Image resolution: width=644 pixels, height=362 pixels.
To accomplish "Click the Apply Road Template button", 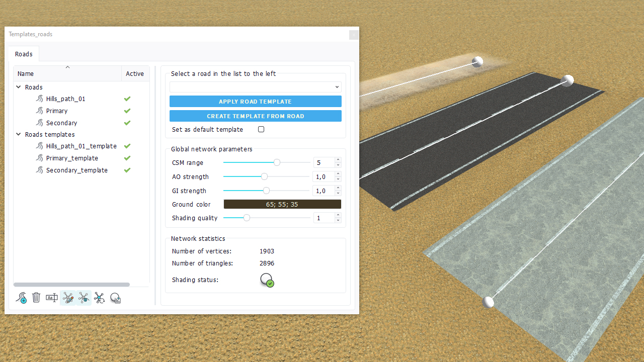I will (256, 102).
